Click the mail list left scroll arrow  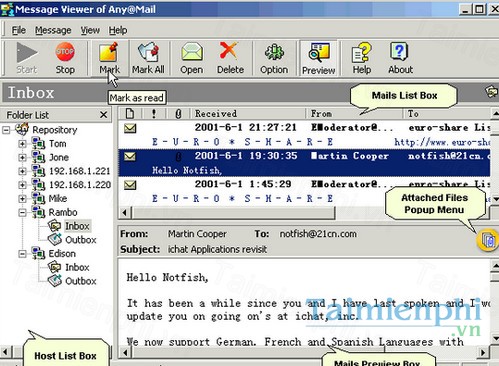click(125, 212)
